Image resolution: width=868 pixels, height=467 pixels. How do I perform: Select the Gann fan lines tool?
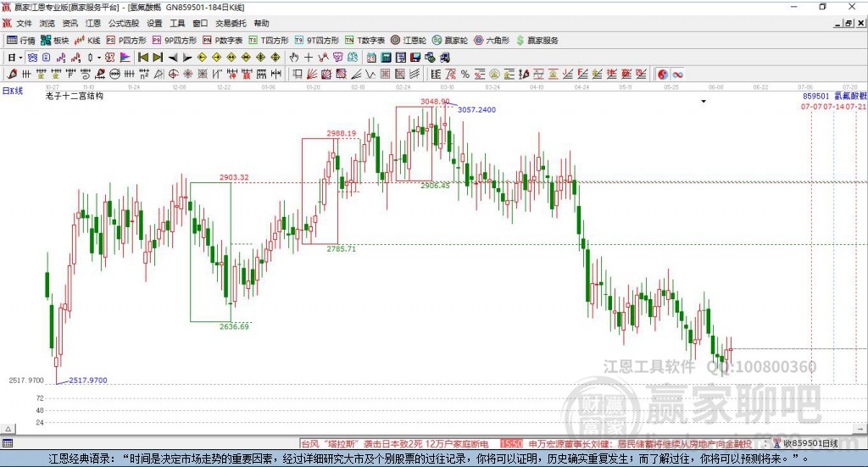tap(312, 74)
